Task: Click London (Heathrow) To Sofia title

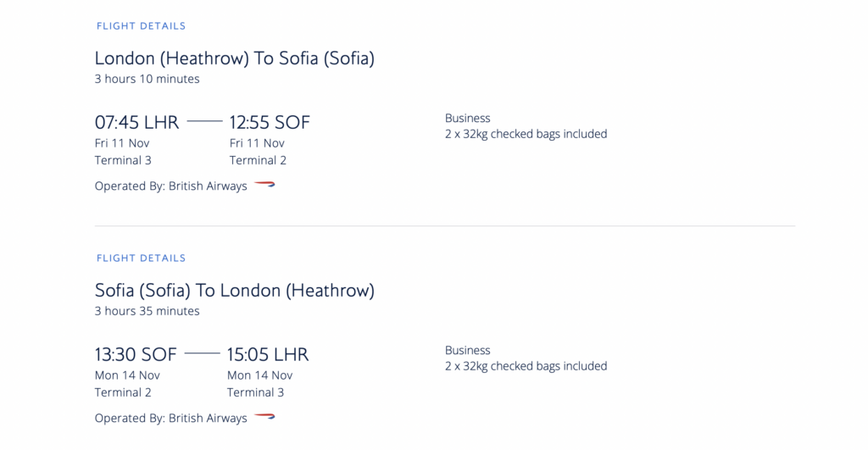Action: click(234, 58)
